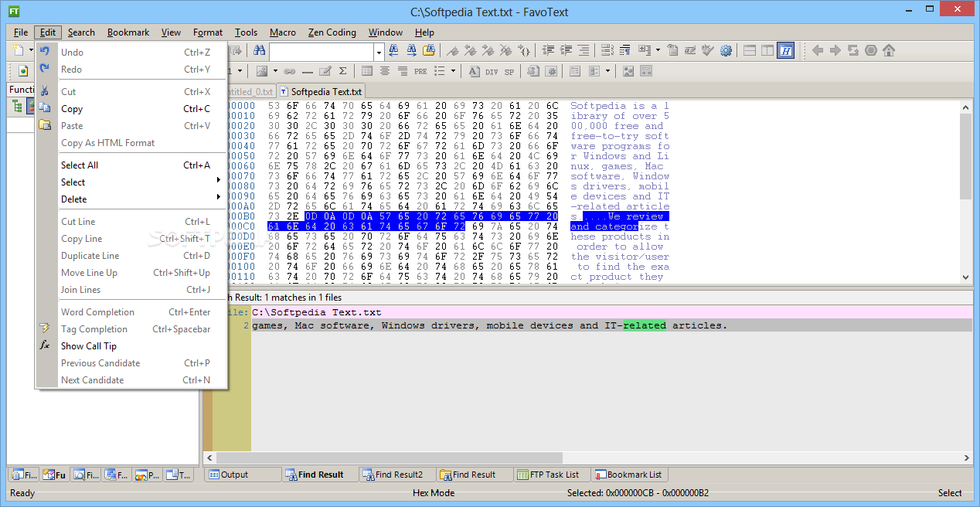Open the Macro menu
Viewport: 980px width, 507px height.
tap(283, 32)
